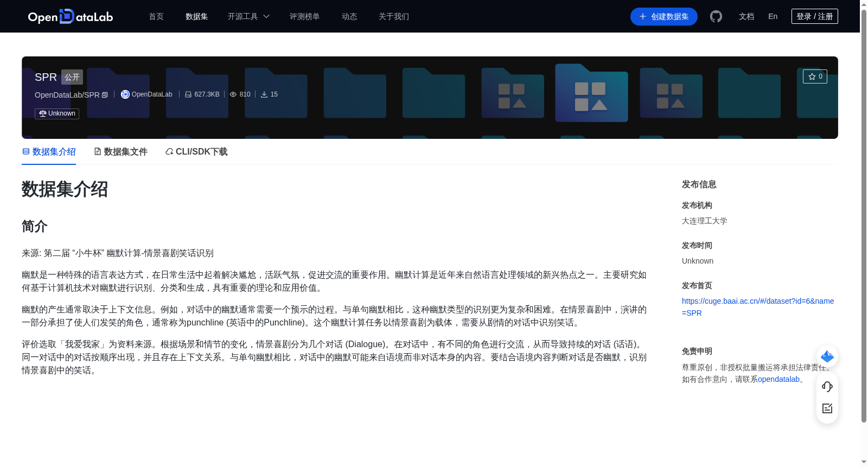The image size is (868, 467).
Task: Click the views eye icon
Action: click(x=233, y=94)
